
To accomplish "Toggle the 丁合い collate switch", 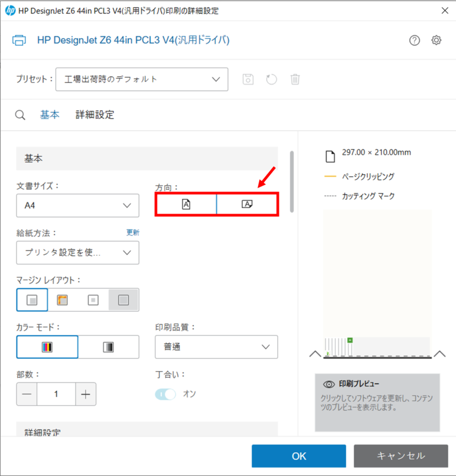I will tap(165, 394).
